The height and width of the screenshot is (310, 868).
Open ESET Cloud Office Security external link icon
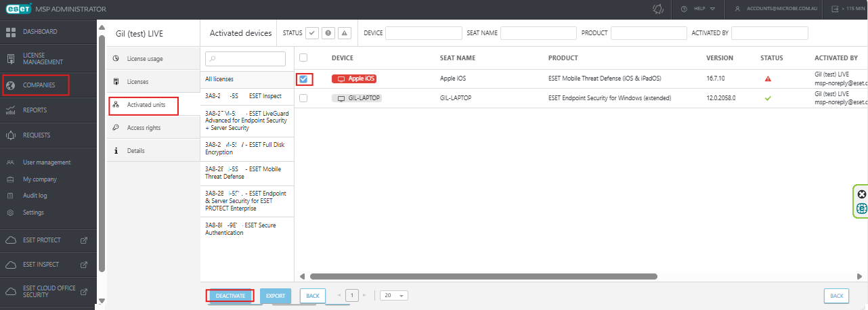click(84, 292)
